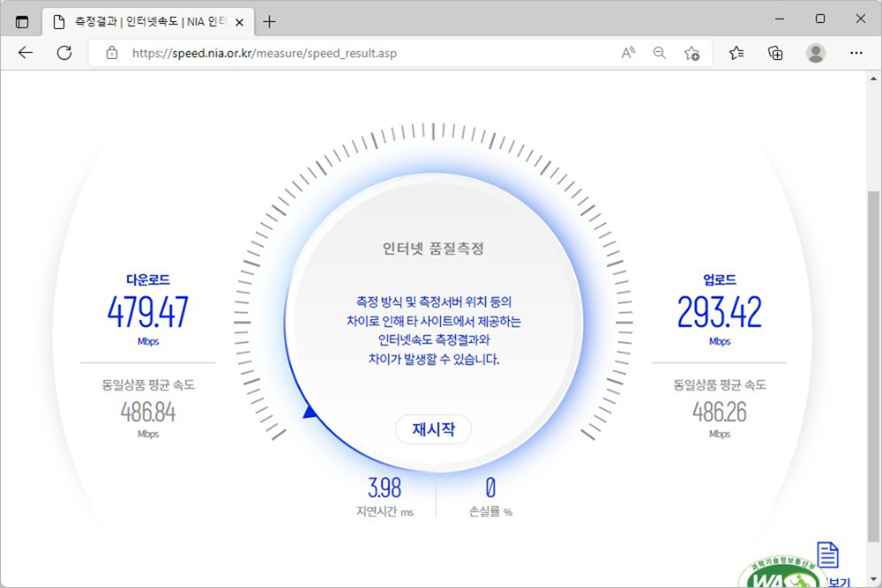Select the 측정결과 tab title
The width and height of the screenshot is (882, 588).
[151, 22]
